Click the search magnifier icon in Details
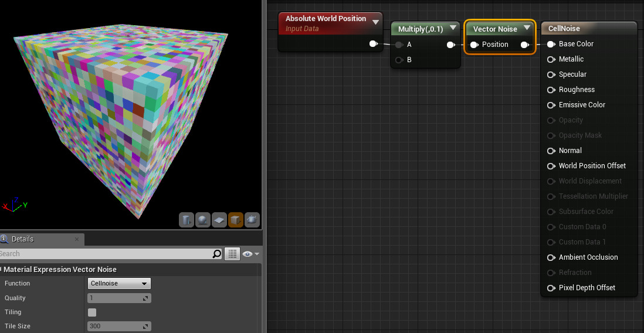Screen dimensions: 644x333 click(217, 254)
